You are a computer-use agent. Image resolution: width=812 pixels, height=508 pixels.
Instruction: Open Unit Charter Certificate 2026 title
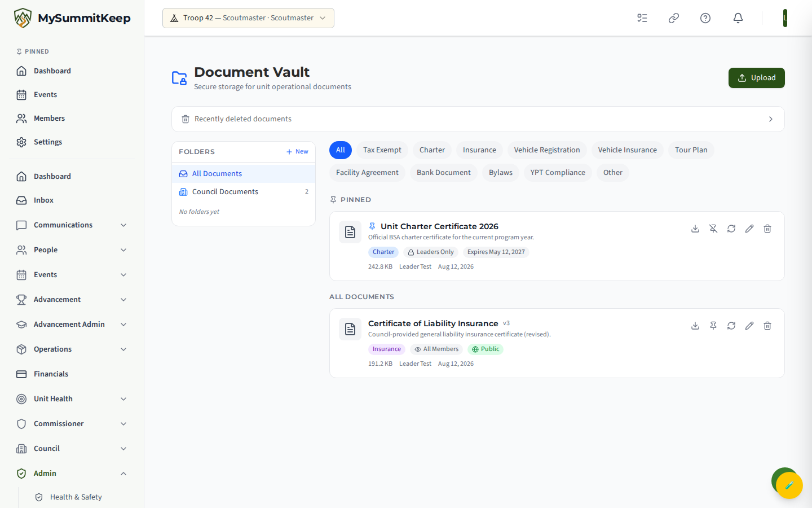click(x=439, y=226)
